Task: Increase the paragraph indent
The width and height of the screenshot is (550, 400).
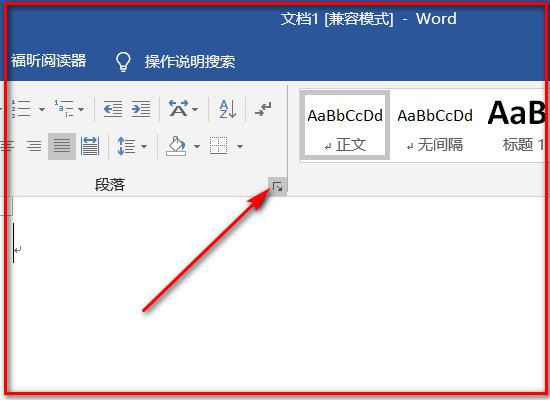Action: (x=141, y=109)
